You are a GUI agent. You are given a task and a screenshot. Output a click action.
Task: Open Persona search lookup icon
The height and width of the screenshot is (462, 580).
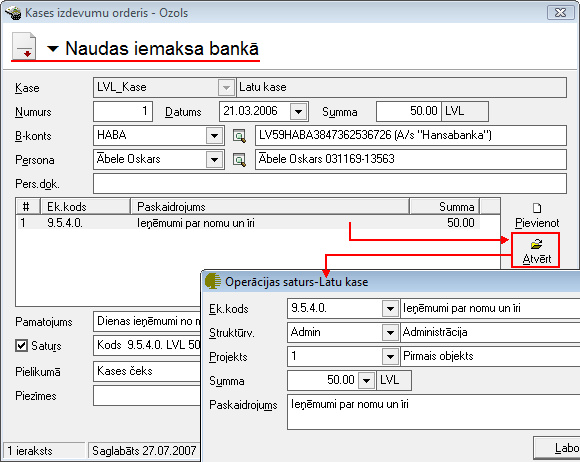239,160
